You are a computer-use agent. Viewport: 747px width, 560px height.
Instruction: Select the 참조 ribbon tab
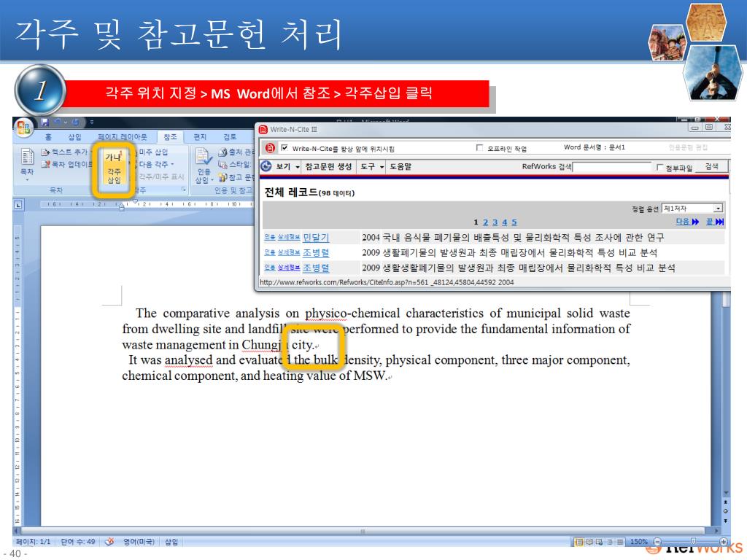click(170, 137)
